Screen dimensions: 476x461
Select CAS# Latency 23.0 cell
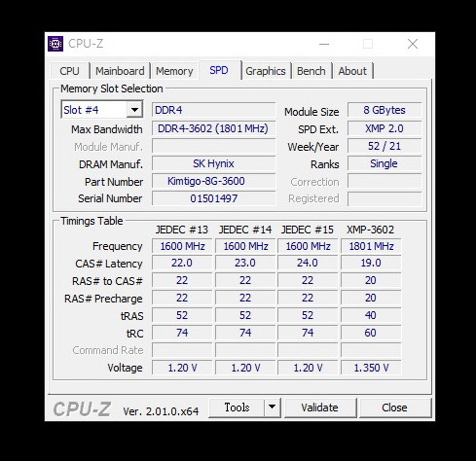[245, 263]
